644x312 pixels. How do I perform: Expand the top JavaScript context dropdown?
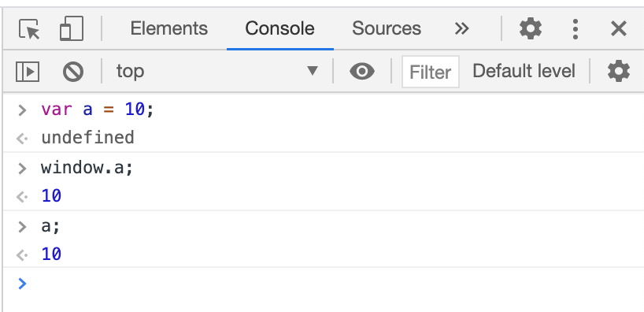[x=217, y=71]
